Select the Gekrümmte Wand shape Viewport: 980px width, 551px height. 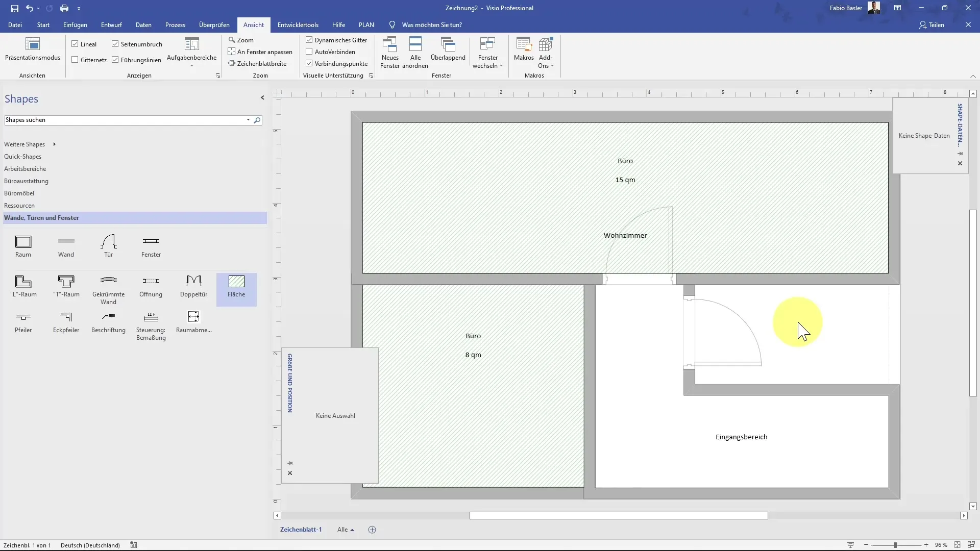pyautogui.click(x=108, y=290)
